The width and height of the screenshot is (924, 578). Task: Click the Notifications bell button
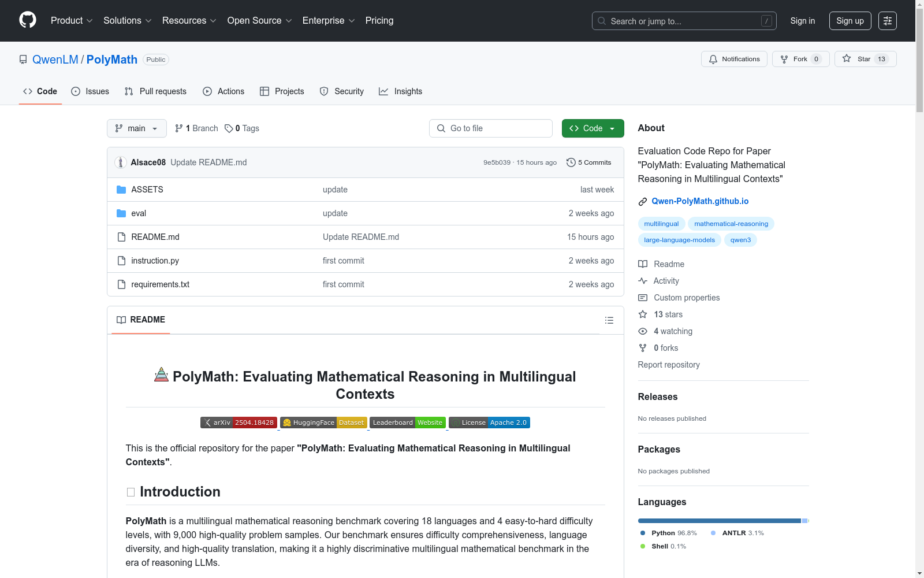[734, 59]
